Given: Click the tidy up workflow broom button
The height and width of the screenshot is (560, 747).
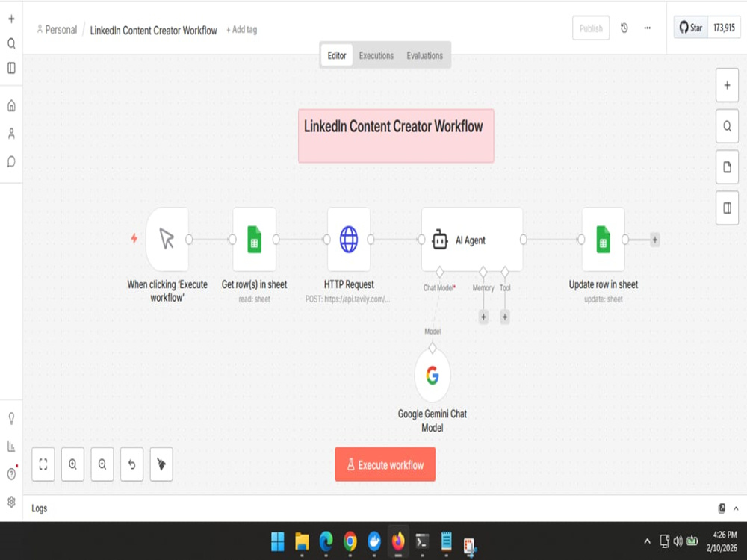Looking at the screenshot, I should [161, 464].
